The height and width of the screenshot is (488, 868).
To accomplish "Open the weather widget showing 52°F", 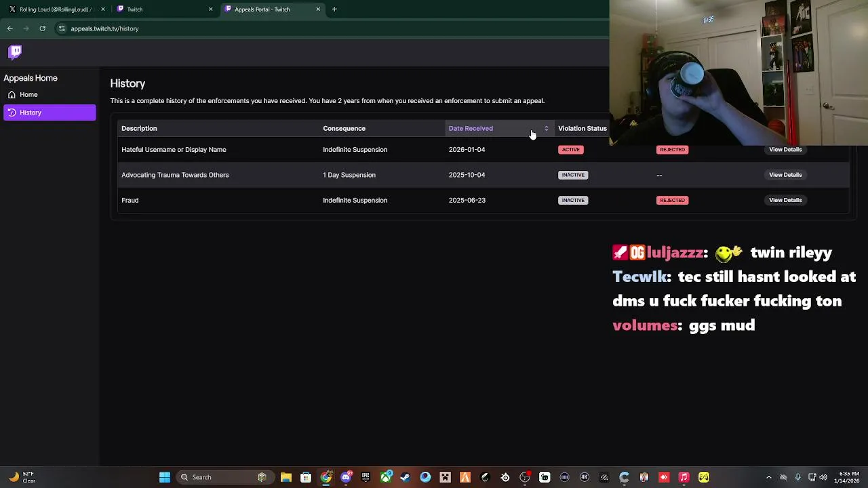I will coord(21,477).
